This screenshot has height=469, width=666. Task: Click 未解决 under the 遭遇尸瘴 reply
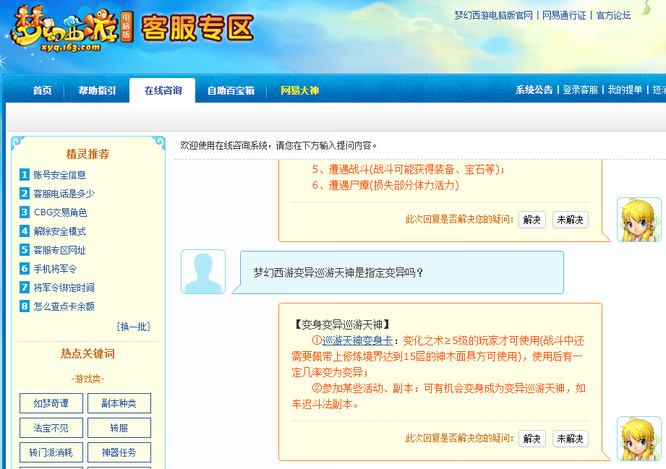click(x=570, y=220)
